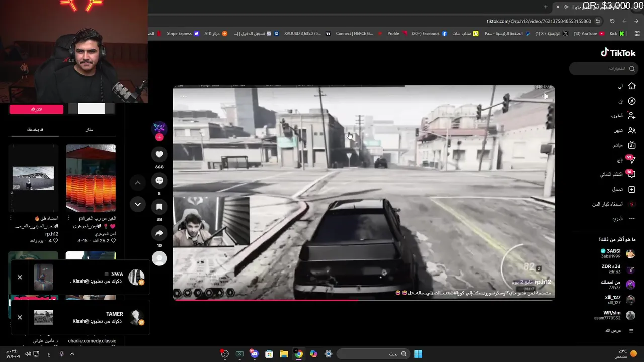Go to previous video up chevron
The image size is (644, 362).
(x=138, y=183)
